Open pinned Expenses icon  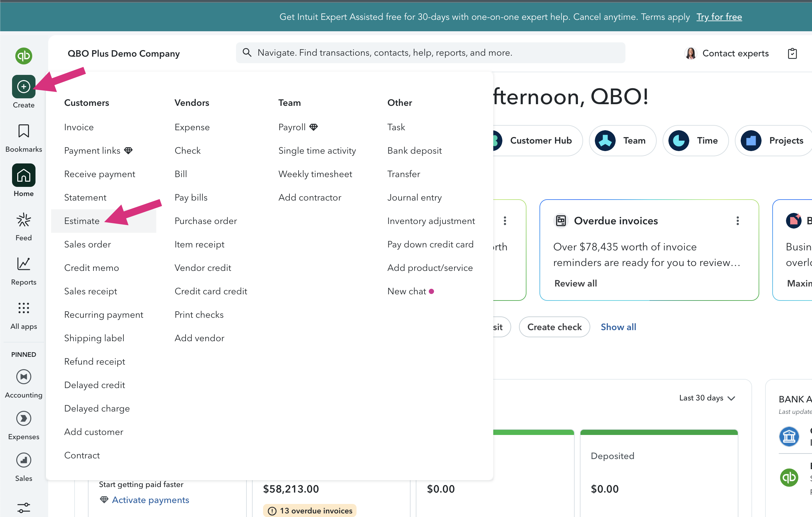tap(23, 419)
